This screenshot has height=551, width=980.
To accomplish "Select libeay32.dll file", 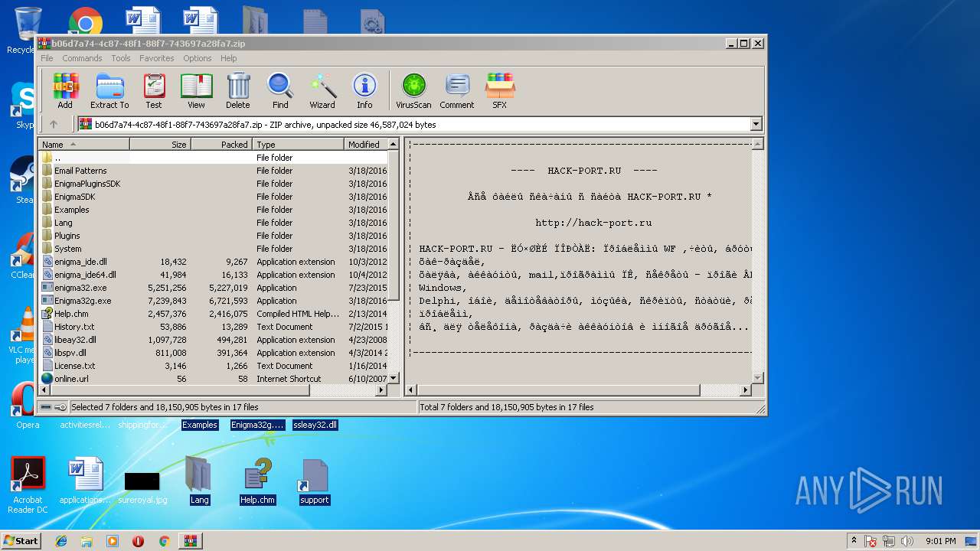I will click(214, 340).
